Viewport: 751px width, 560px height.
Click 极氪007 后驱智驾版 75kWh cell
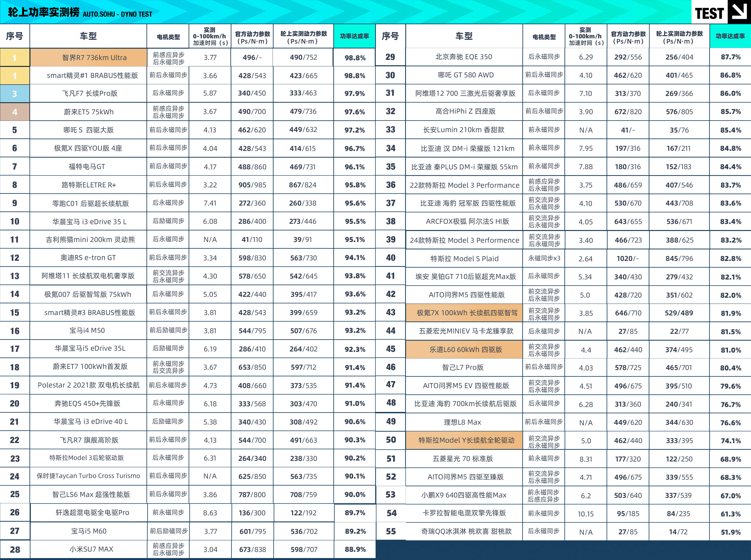[88, 294]
